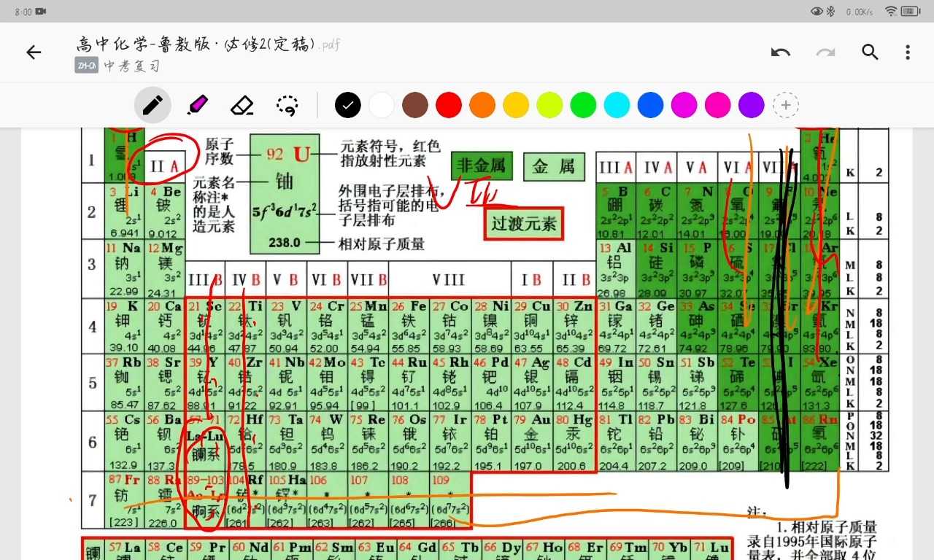Tap the 57 La lanthanum cell
934x560 pixels.
[123, 551]
